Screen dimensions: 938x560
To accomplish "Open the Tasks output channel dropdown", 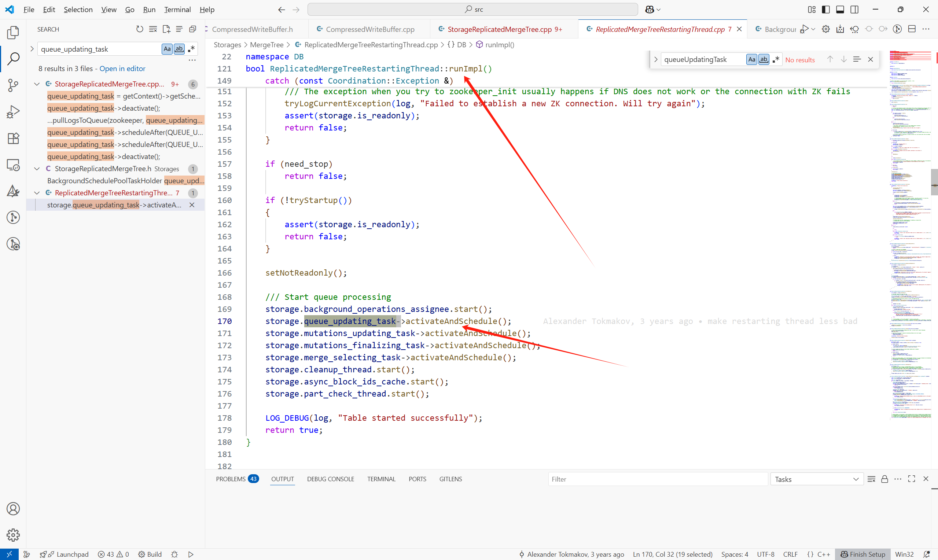I will [817, 479].
